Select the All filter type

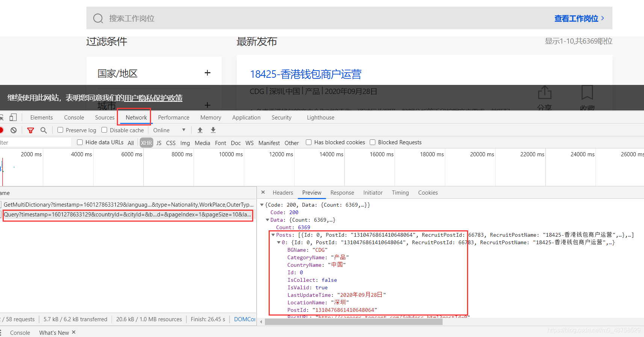(131, 143)
